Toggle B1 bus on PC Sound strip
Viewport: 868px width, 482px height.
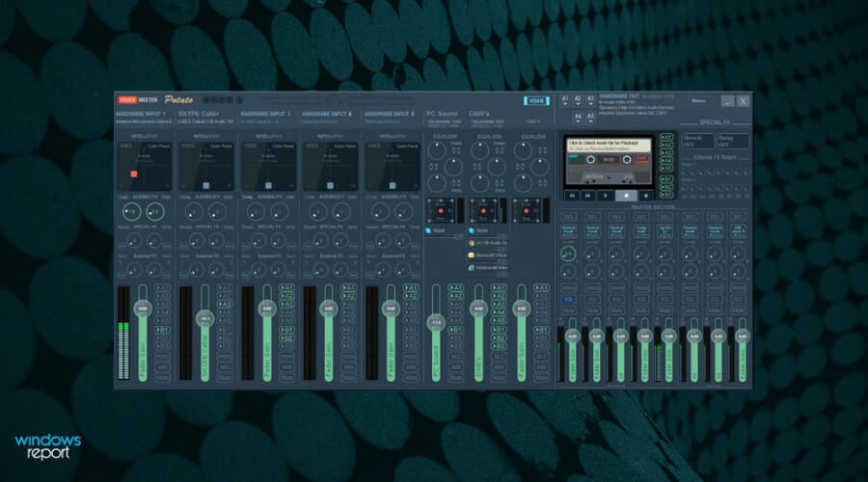[455, 330]
